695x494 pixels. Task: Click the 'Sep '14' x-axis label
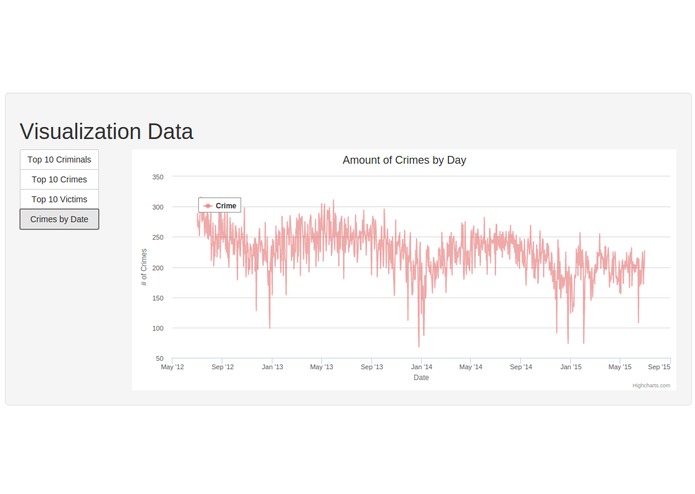click(x=521, y=367)
